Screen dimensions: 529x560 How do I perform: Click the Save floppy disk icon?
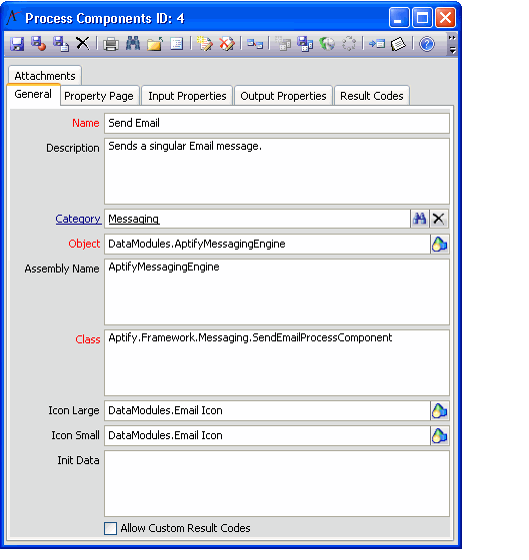click(17, 44)
